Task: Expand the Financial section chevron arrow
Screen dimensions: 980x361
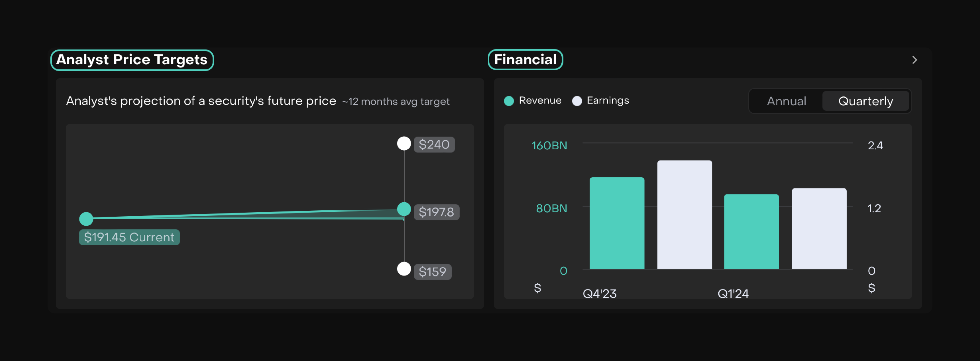Action: click(x=914, y=60)
